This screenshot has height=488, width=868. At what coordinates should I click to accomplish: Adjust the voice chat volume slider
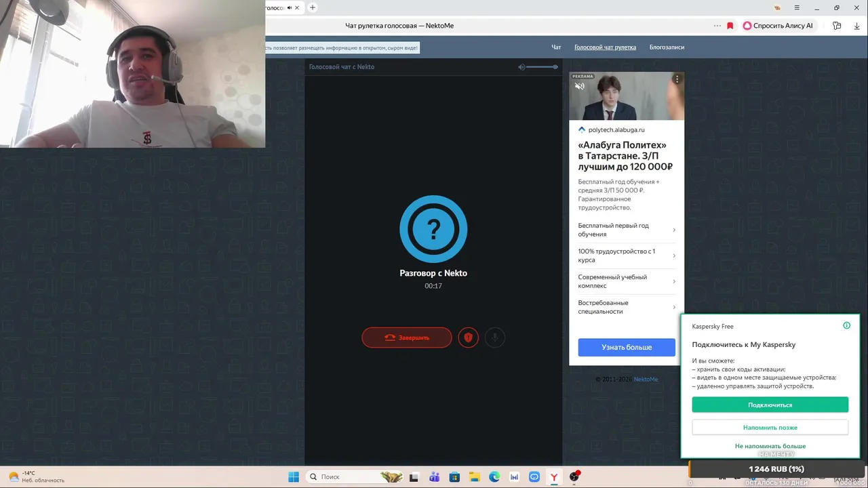pyautogui.click(x=542, y=67)
